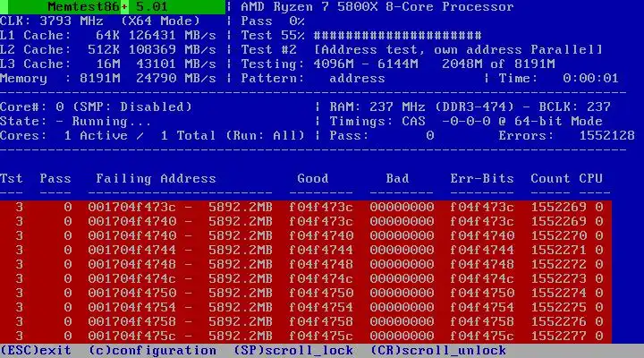Click failing address 001704f473c
This screenshot has width=644, height=358.
[x=131, y=207]
